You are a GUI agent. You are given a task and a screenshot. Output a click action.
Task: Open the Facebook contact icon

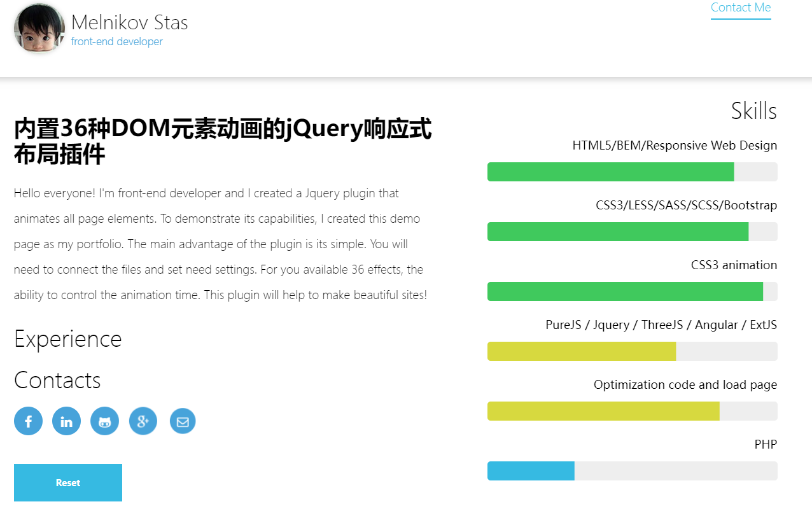28,421
